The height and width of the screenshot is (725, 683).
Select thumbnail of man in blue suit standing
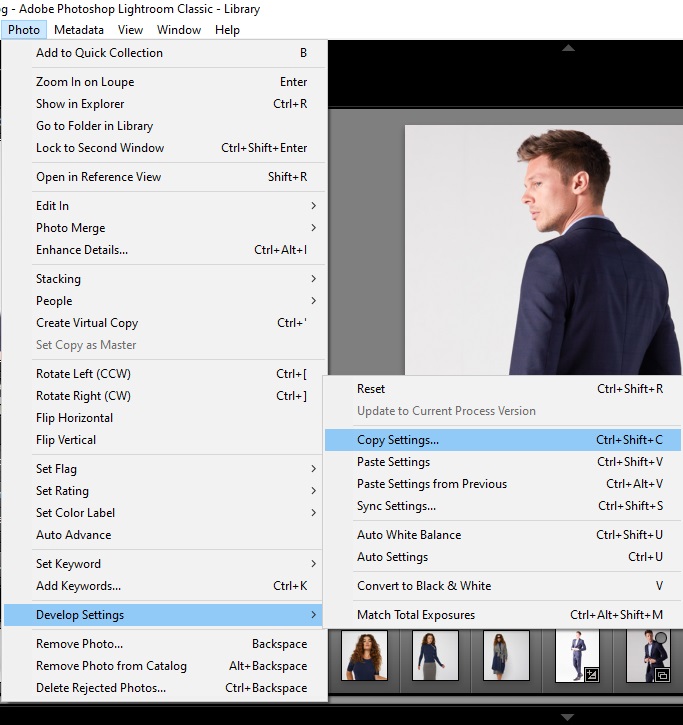point(577,655)
